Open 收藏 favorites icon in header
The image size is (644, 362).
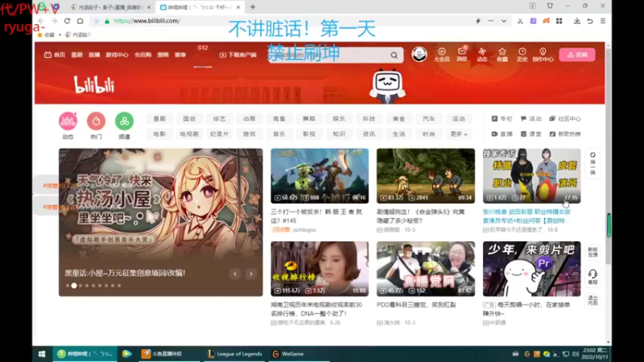502,55
